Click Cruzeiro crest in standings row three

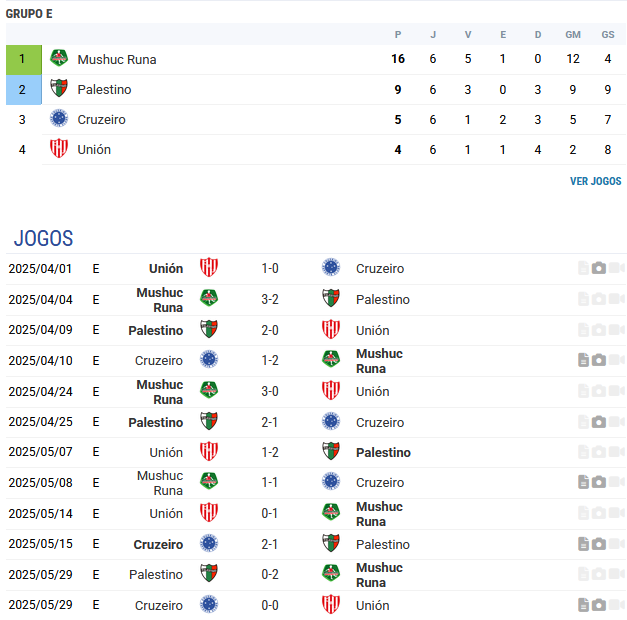coord(59,119)
